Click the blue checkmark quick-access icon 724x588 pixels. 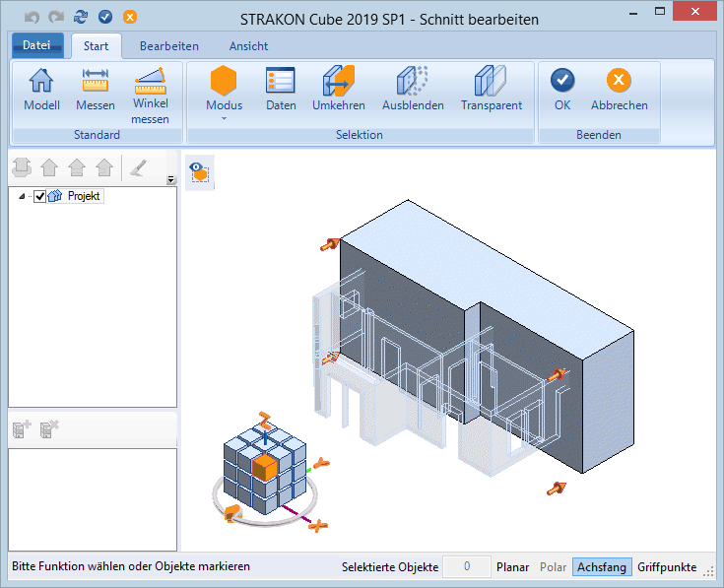pos(105,17)
